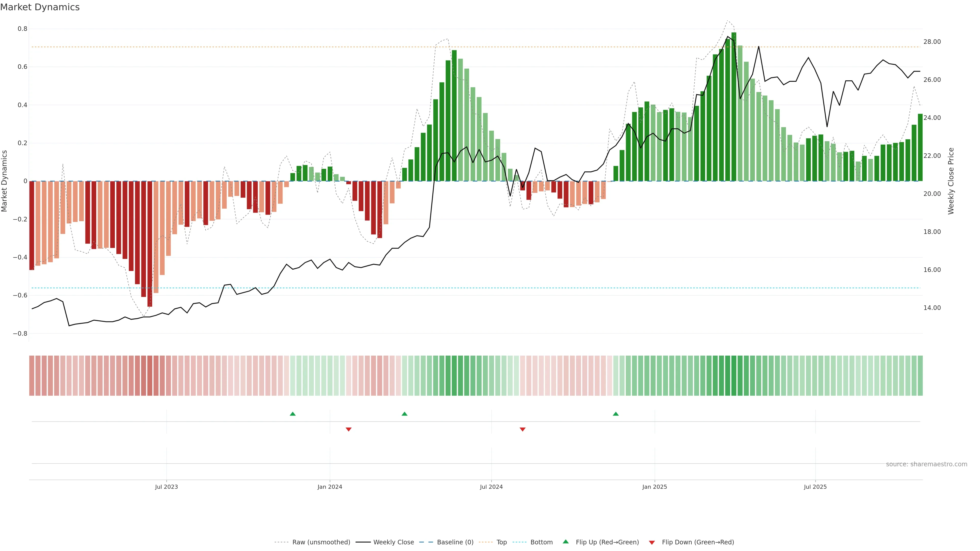Image resolution: width=980 pixels, height=551 pixels.
Task: Click the source sharemaestro.com text
Action: pyautogui.click(x=926, y=464)
